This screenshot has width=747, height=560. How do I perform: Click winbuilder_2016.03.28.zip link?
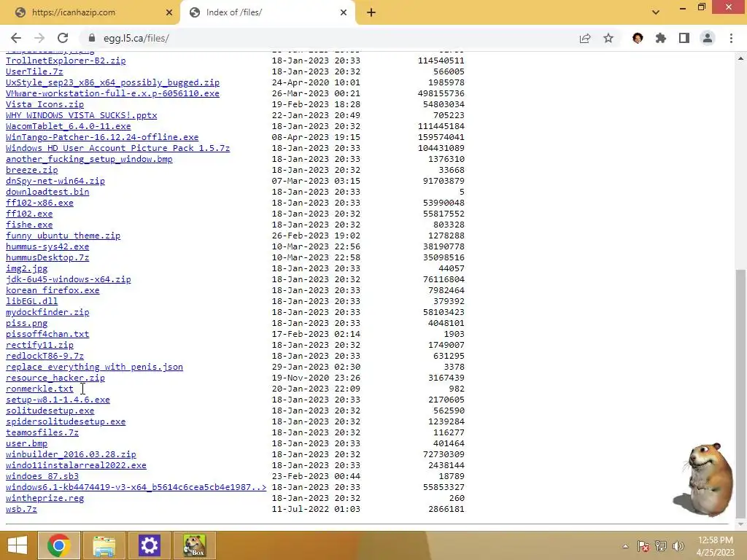click(71, 455)
